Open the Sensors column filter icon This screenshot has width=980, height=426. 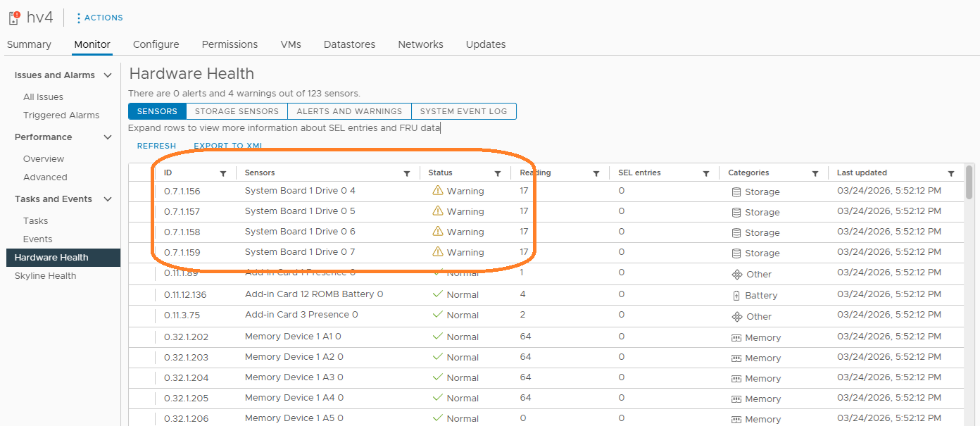(x=406, y=173)
